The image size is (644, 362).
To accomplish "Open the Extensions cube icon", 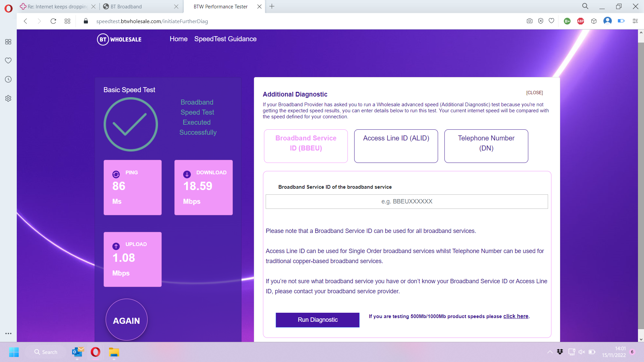I will point(594,21).
